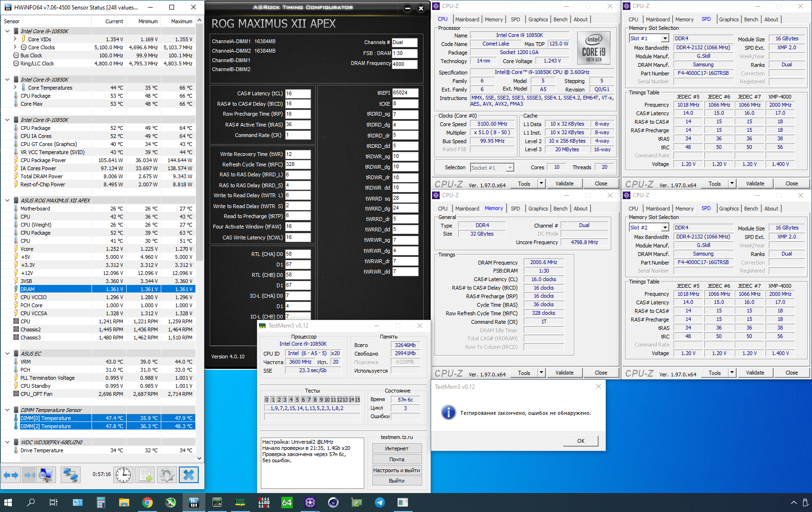Image resolution: width=812 pixels, height=512 pixels.
Task: Click HWiNFO collapse-columns inward-arrows icon
Action: 29,475
